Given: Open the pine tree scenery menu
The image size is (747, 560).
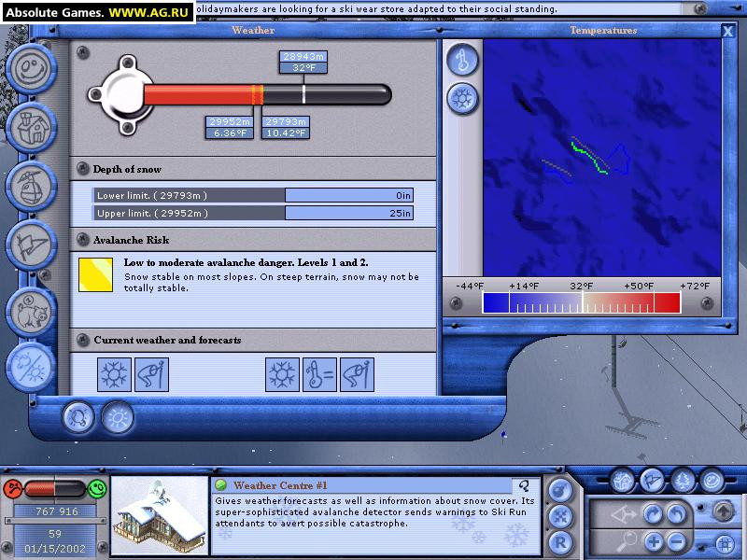Looking at the screenshot, I should point(683,481).
